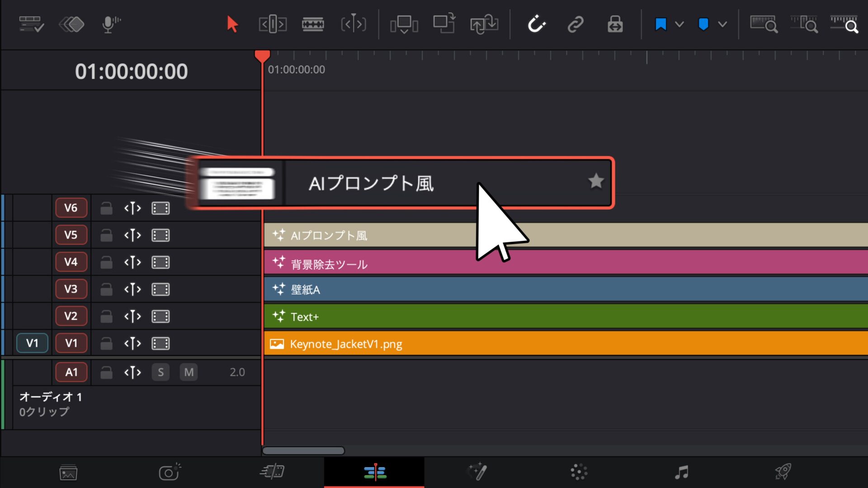The width and height of the screenshot is (868, 488).
Task: Select the Keynote_JacketV1.png clip
Action: click(x=566, y=344)
